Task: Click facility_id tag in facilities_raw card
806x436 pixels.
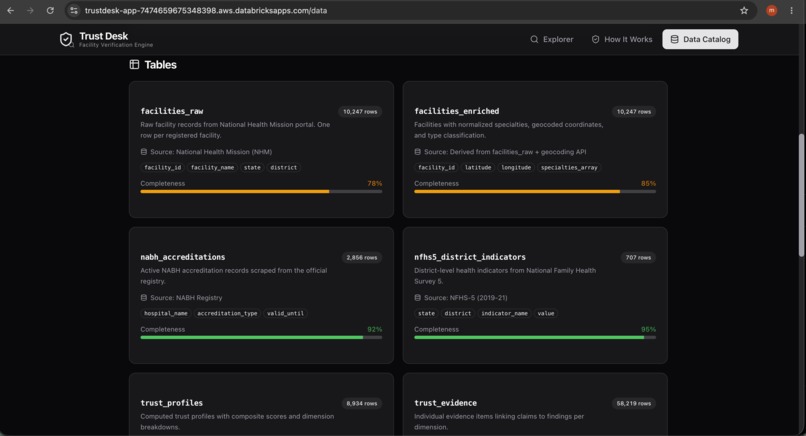Action: pos(162,168)
